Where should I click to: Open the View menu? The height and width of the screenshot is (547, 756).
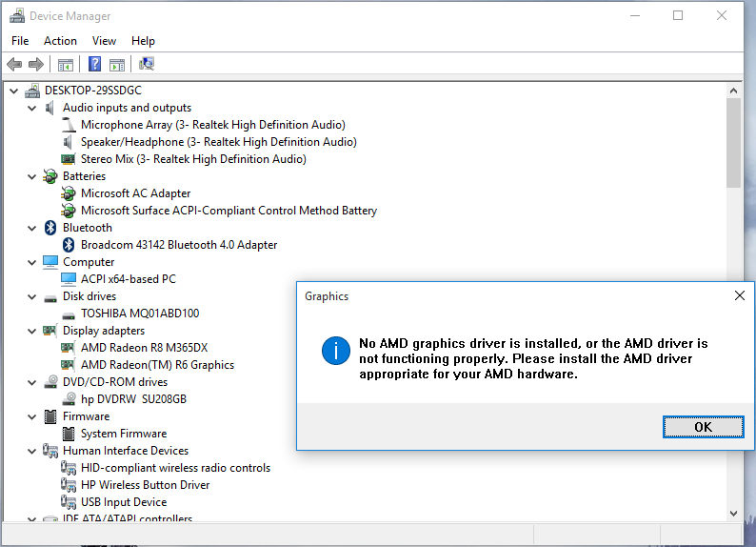[x=104, y=41]
